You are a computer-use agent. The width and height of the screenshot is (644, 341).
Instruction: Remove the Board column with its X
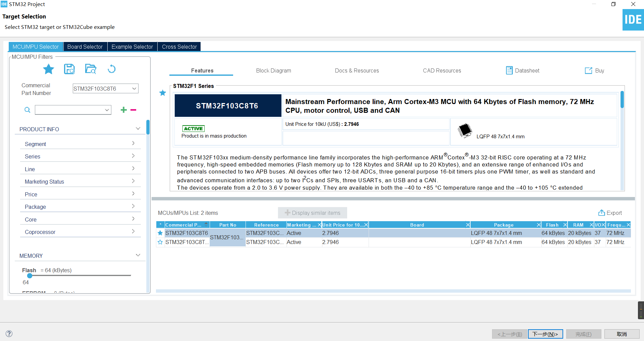(x=468, y=225)
